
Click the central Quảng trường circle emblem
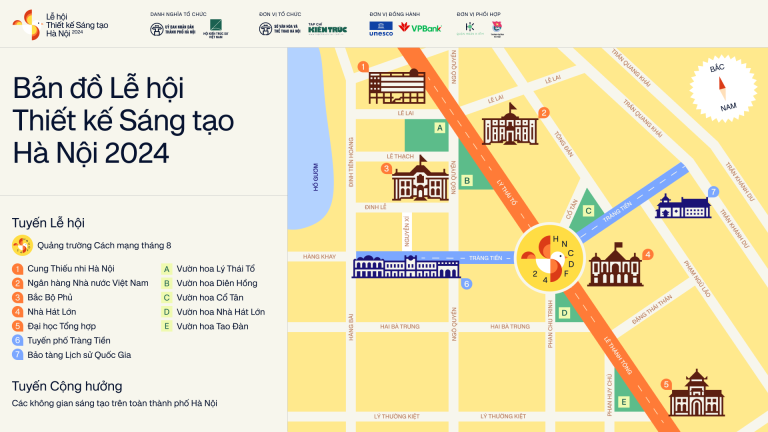coord(548,258)
